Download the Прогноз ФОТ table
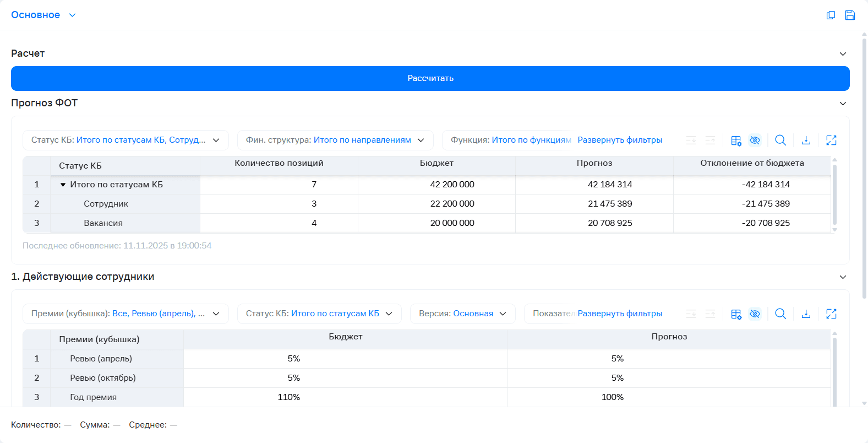 tap(806, 141)
